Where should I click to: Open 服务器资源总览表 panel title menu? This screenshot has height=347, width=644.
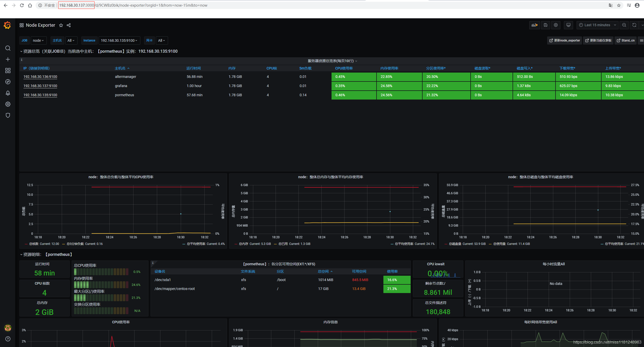pyautogui.click(x=333, y=61)
